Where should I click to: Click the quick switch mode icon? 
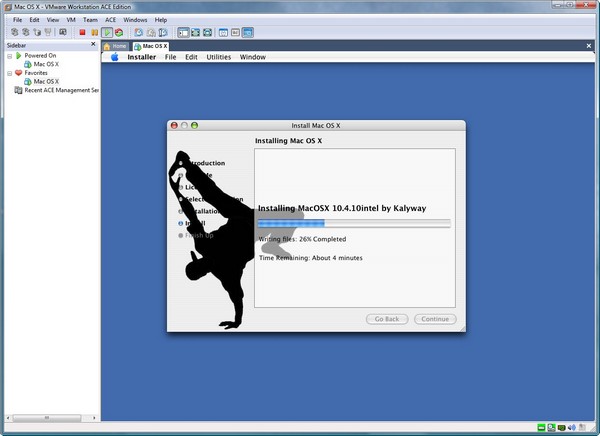point(196,33)
